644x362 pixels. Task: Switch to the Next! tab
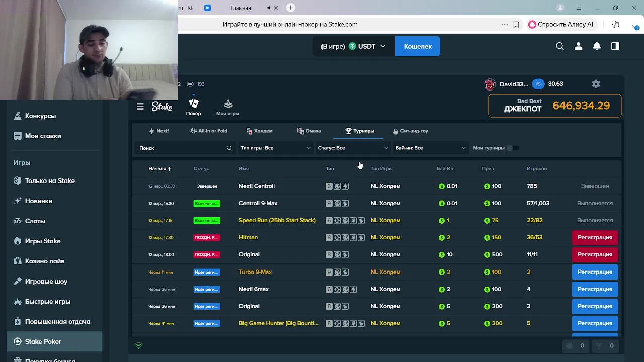pos(158,131)
